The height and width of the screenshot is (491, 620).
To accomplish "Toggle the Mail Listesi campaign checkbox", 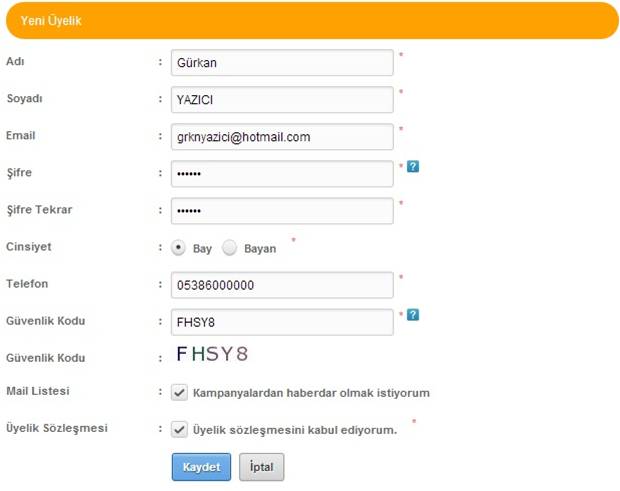I will [179, 393].
